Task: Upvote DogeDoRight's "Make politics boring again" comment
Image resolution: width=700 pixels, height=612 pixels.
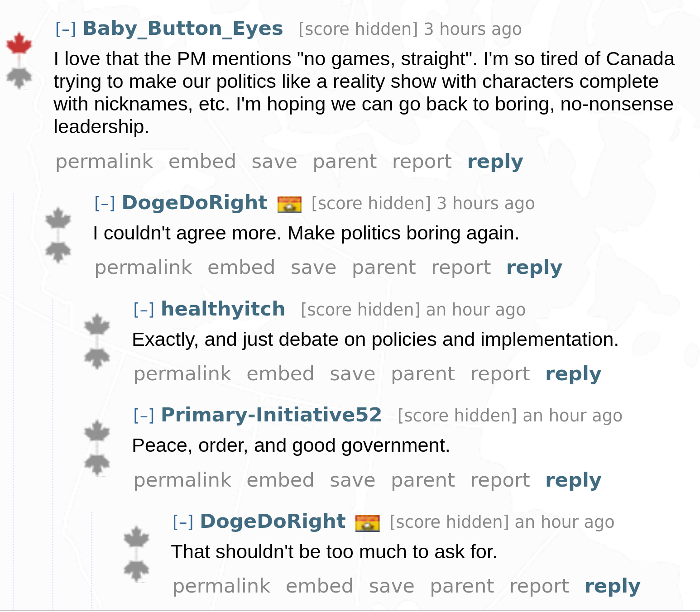Action: click(58, 219)
